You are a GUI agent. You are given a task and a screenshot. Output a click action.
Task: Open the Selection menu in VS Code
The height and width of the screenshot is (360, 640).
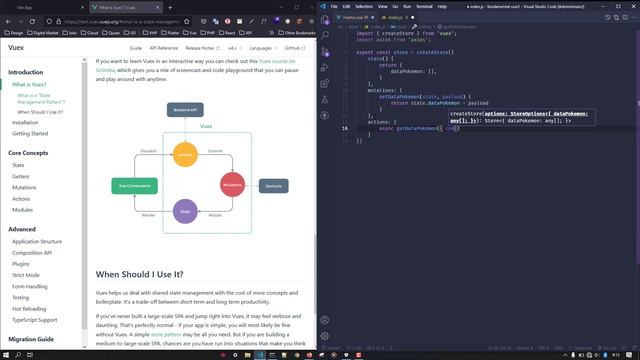click(364, 7)
